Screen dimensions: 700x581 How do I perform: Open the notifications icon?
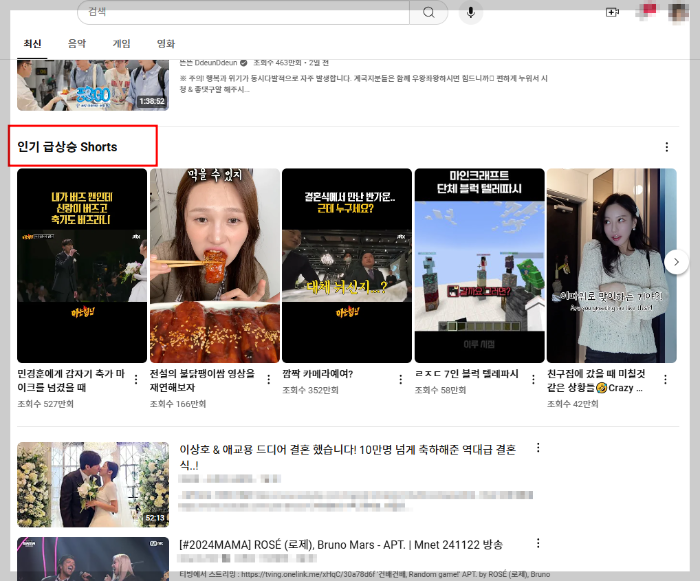(x=646, y=11)
